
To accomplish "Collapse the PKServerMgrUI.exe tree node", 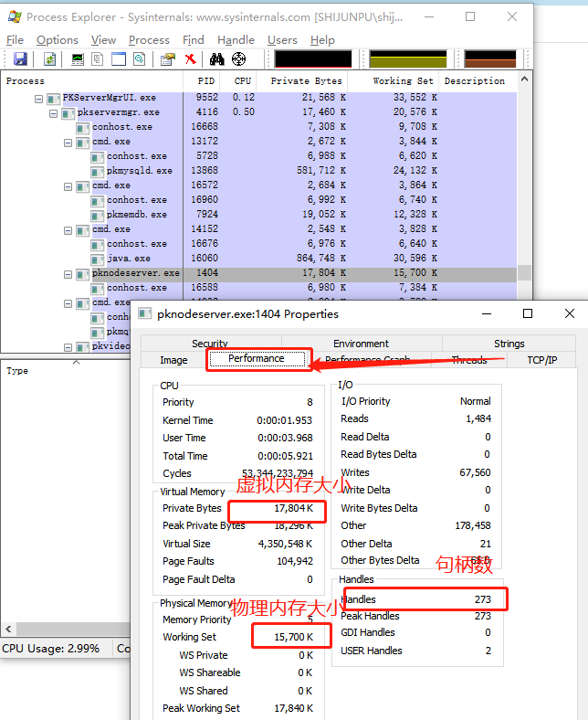I will (39, 99).
